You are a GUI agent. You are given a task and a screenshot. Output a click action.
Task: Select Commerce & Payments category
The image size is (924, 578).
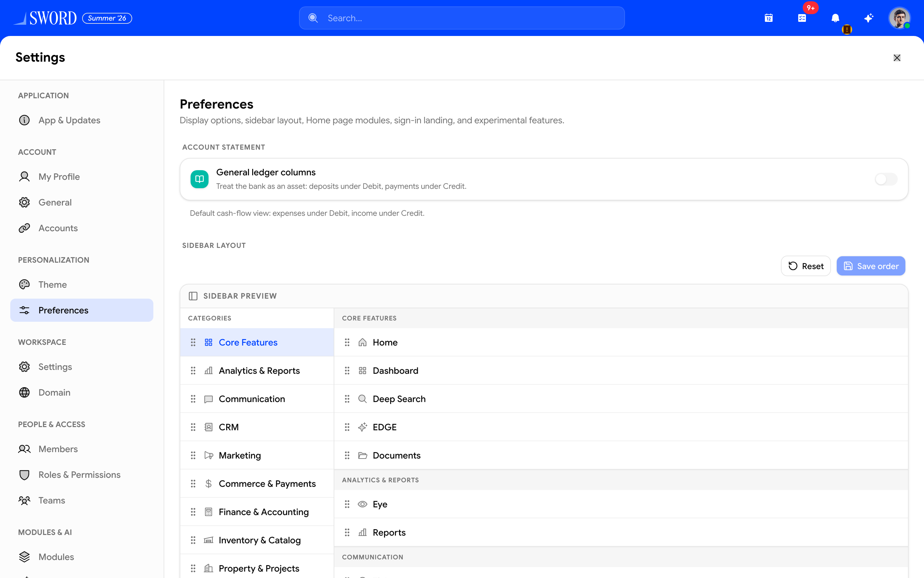[x=257, y=484]
